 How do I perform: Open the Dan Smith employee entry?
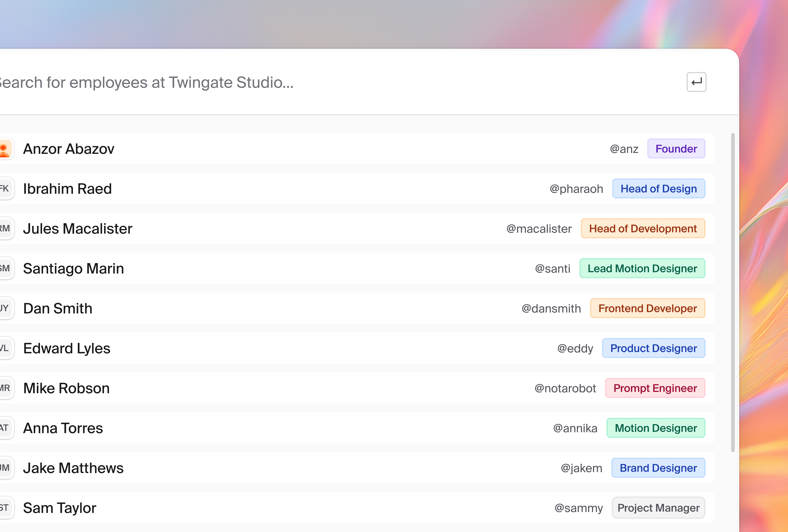coord(58,308)
